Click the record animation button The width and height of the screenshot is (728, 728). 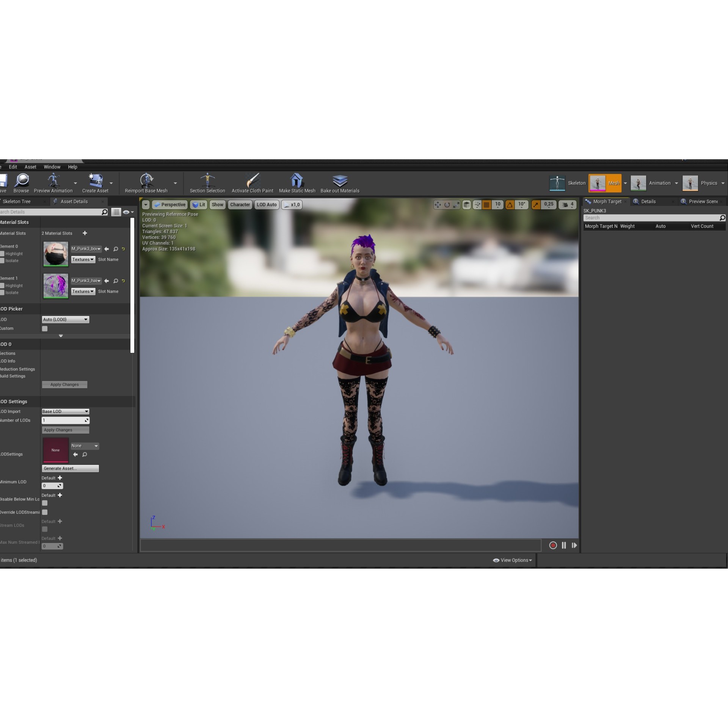click(553, 545)
